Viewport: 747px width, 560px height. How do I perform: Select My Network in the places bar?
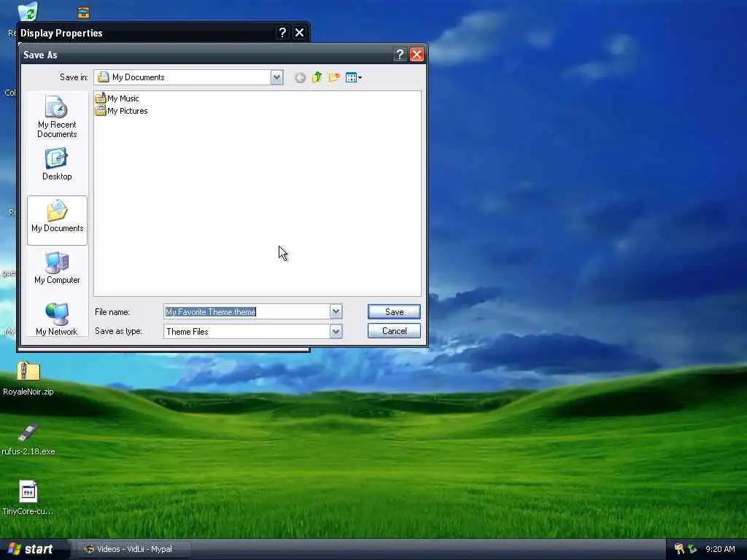pyautogui.click(x=57, y=319)
